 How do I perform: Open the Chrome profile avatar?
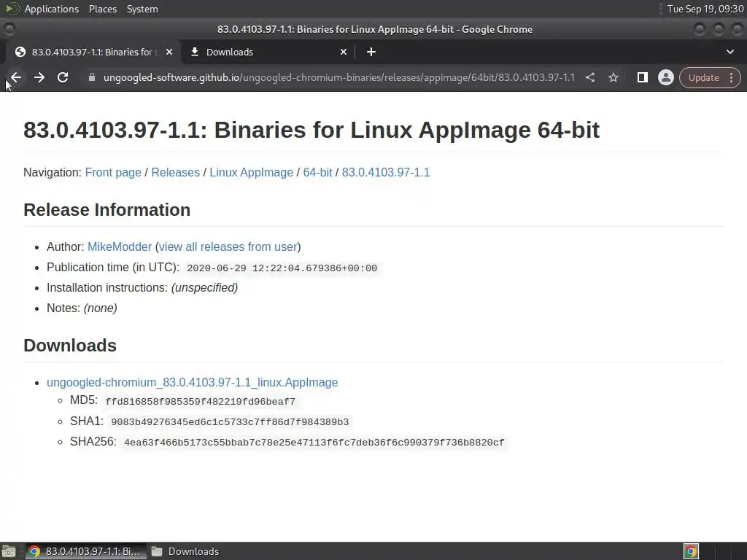pos(665,77)
